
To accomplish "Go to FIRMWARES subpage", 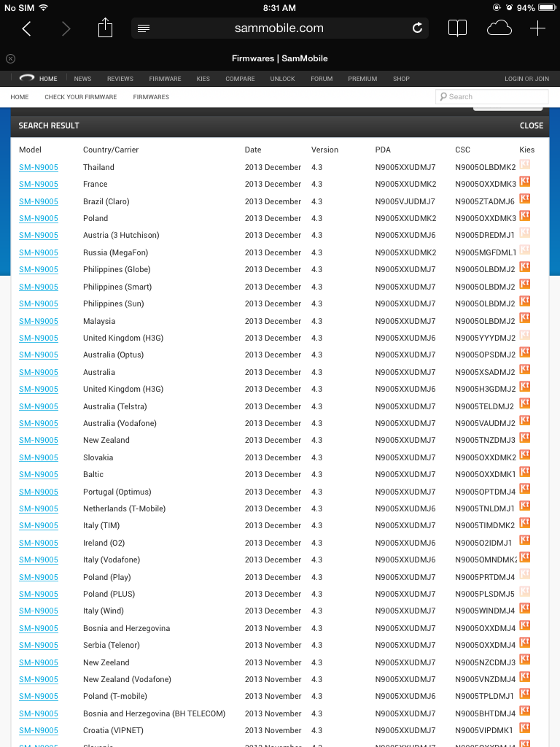I will (x=151, y=97).
